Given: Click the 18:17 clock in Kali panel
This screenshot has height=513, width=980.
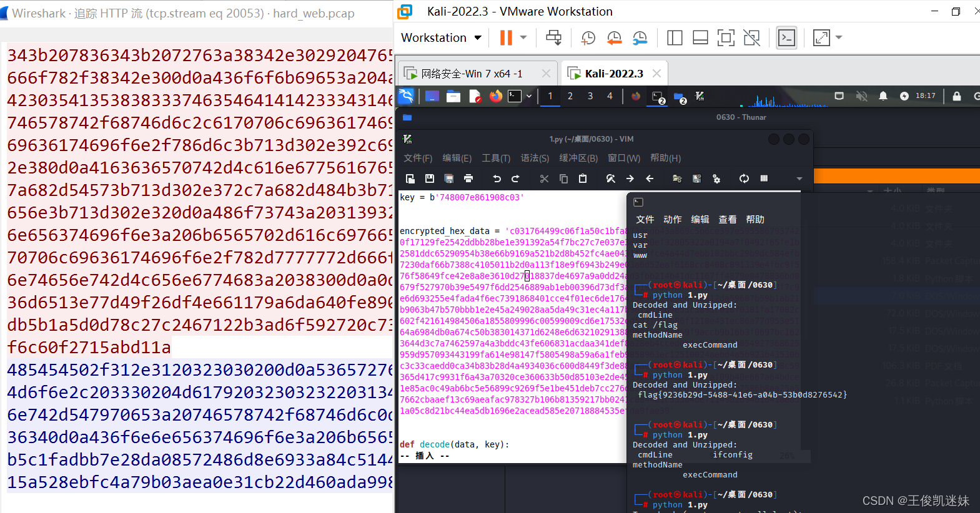Looking at the screenshot, I should (x=926, y=96).
